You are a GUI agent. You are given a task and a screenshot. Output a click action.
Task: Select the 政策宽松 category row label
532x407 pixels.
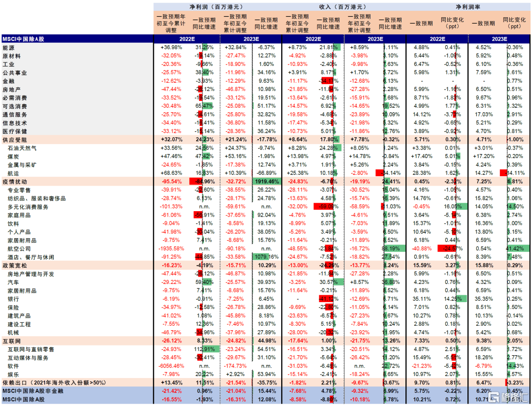[14, 266]
